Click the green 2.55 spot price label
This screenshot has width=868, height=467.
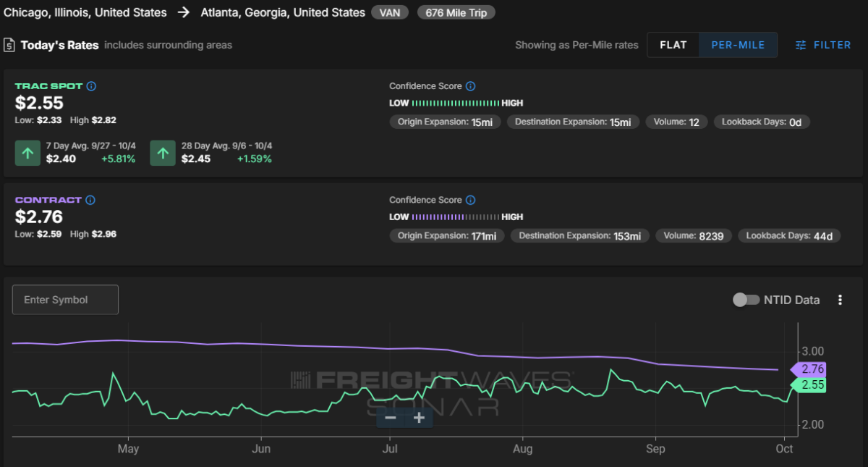coord(810,385)
